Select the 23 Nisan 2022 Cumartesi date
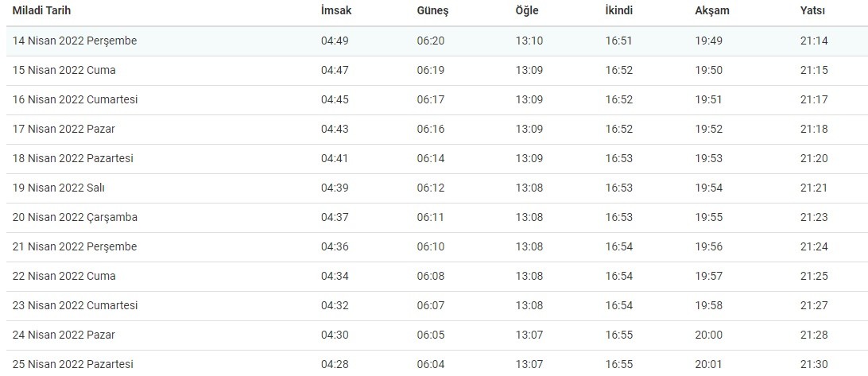868x376 pixels. pyautogui.click(x=75, y=305)
